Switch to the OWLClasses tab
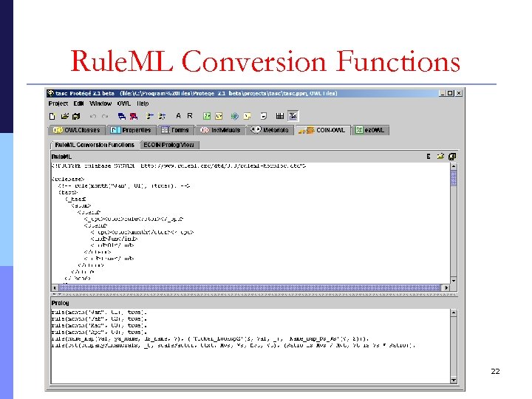This screenshot has width=532, height=399. 77,130
